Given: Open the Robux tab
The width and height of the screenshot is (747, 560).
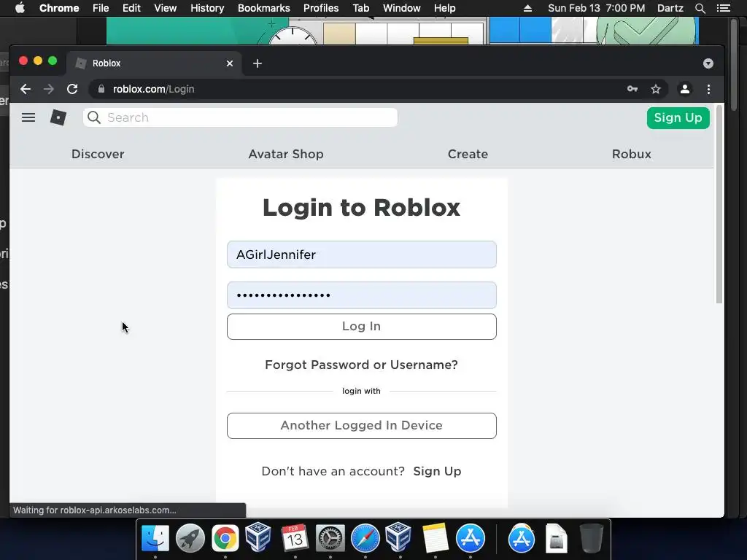Looking at the screenshot, I should [631, 154].
